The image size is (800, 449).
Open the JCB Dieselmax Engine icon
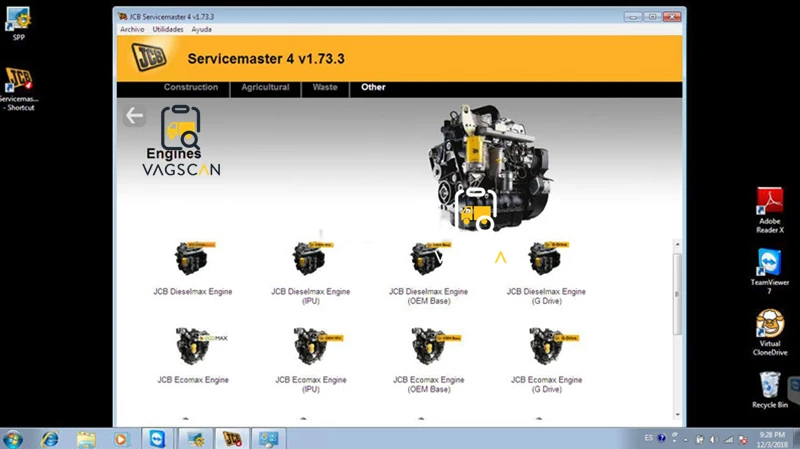pos(193,258)
